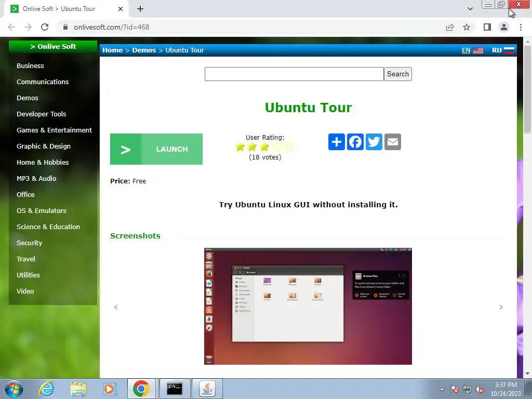Screen dimensions: 532x399
Task: Open Windows Explorer from taskbar
Action: [78, 389]
